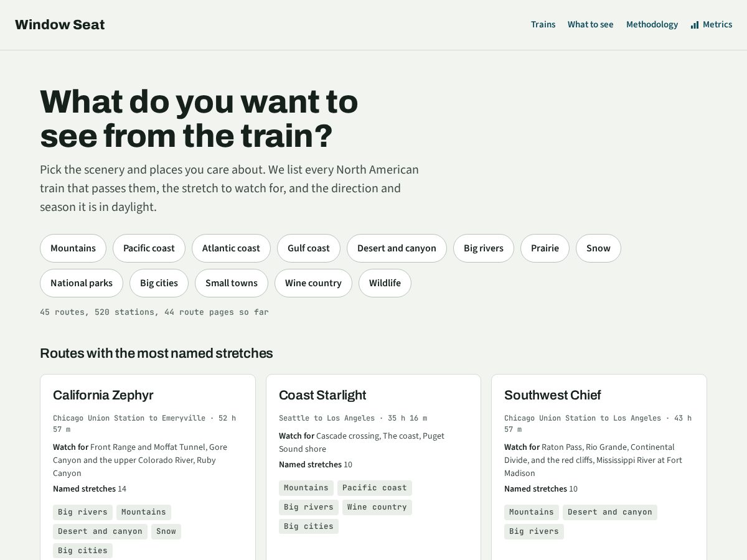The height and width of the screenshot is (560, 747).
Task: Select the Small towns filter chip
Action: click(x=232, y=283)
